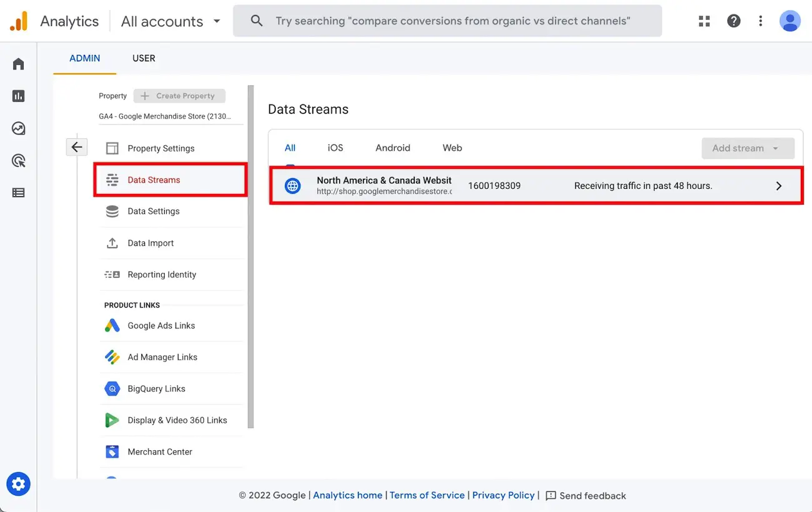Click the Send feedback text
This screenshot has width=812, height=512.
(x=593, y=496)
